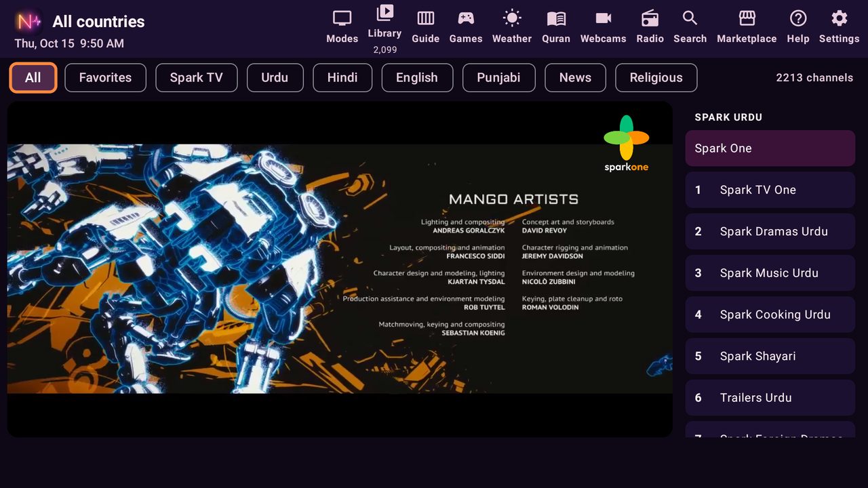
Task: Filter channels by Religious
Action: point(656,77)
